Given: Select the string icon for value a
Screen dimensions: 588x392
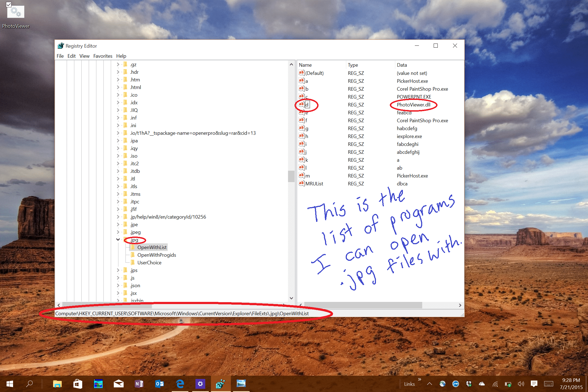Looking at the screenshot, I should (301, 81).
